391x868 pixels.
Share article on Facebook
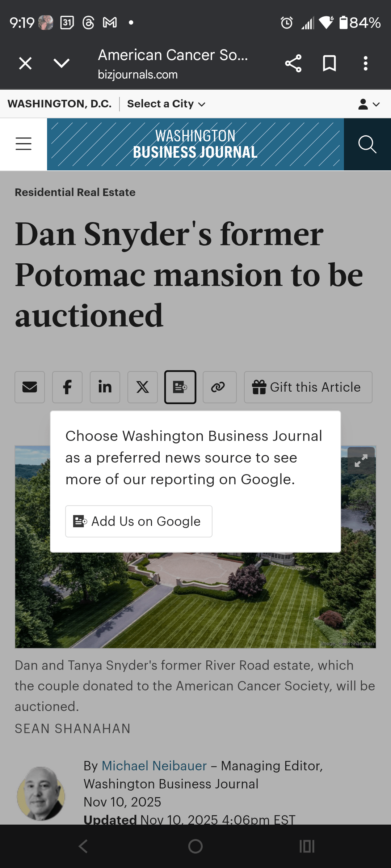coord(67,387)
